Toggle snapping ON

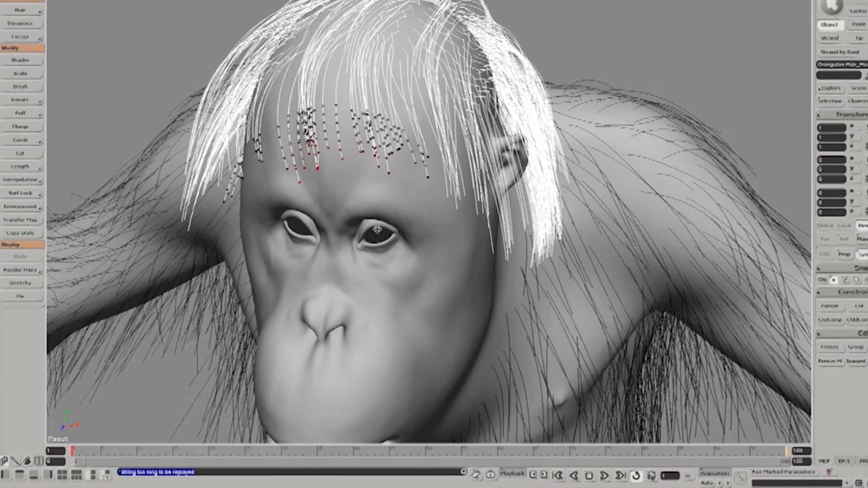click(x=822, y=279)
